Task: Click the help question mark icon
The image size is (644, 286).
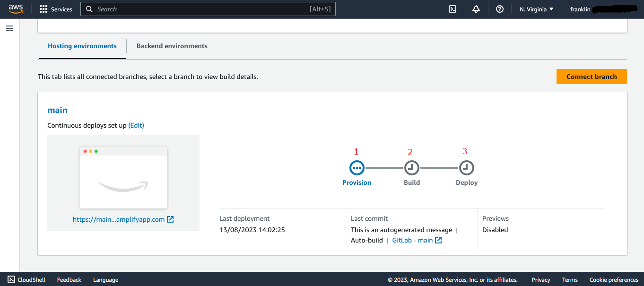Action: coord(500,9)
